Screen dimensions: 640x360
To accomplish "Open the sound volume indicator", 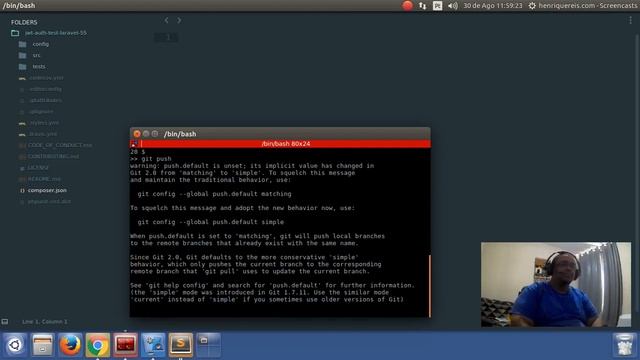I will pos(453,6).
